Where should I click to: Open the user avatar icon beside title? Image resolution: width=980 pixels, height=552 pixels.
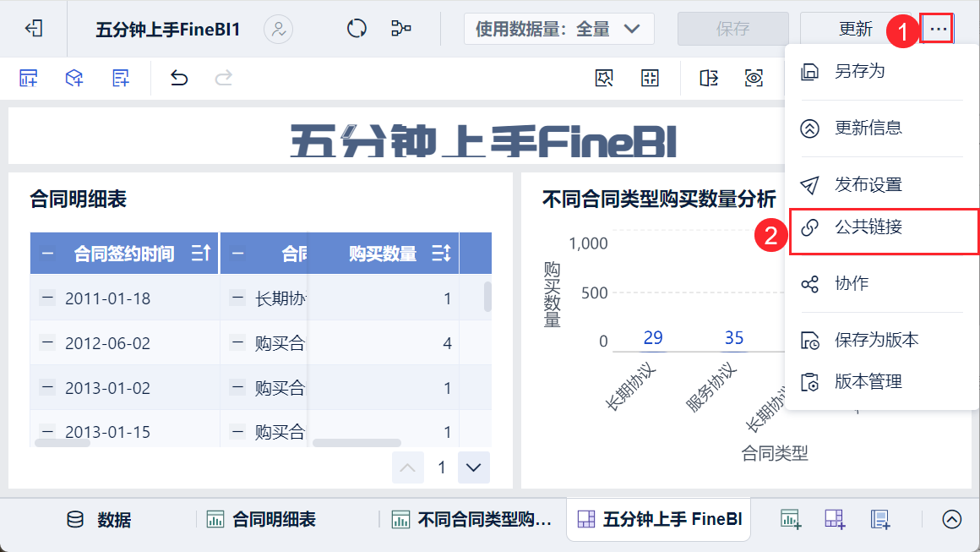click(x=278, y=29)
